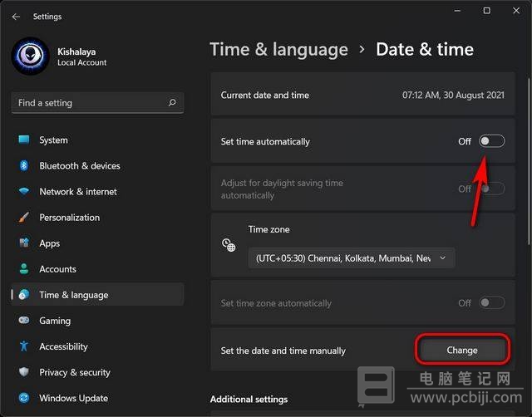The width and height of the screenshot is (532, 417).
Task: Click the Additional settings heading
Action: pyautogui.click(x=249, y=399)
